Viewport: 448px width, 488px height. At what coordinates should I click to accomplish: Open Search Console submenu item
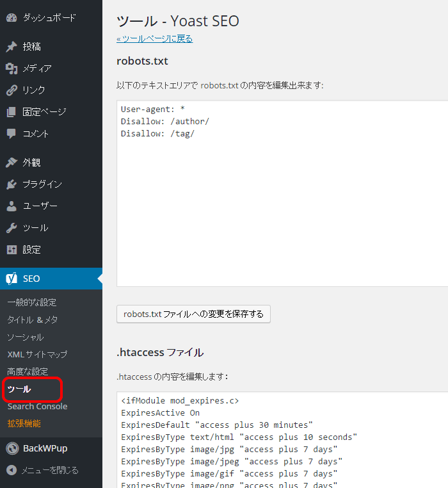[x=37, y=407]
